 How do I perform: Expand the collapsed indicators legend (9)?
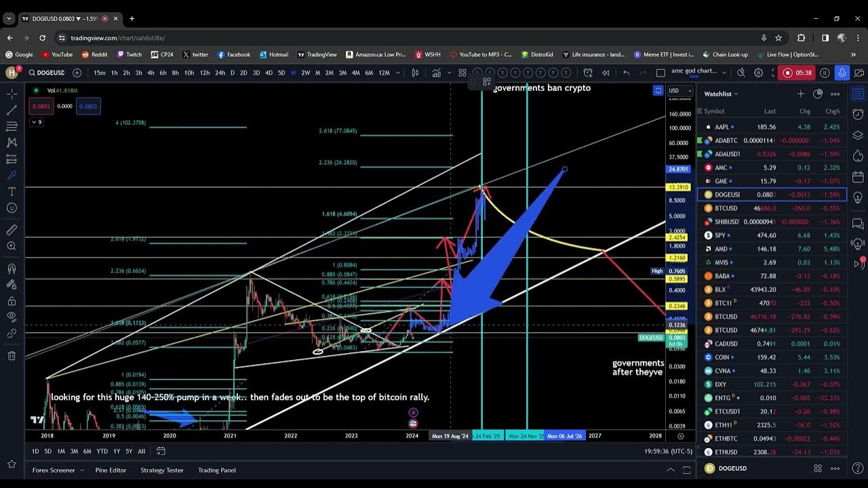(37, 122)
